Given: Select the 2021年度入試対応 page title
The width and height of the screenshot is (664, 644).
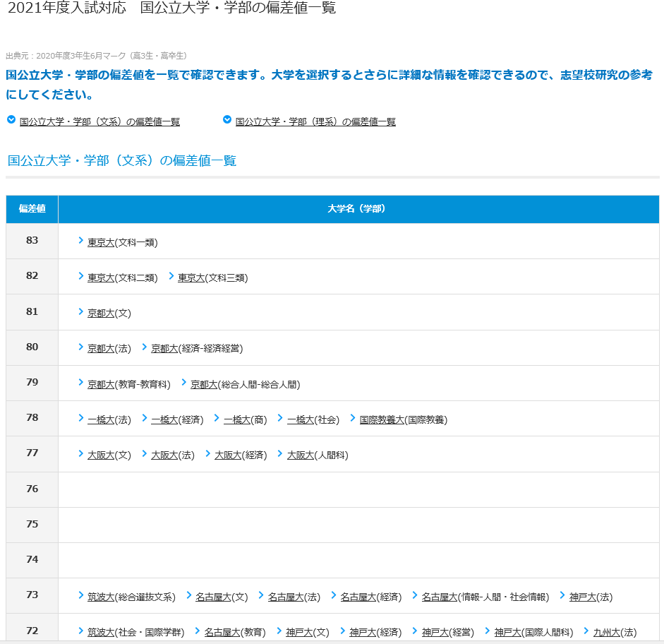Looking at the screenshot, I should point(172,8).
